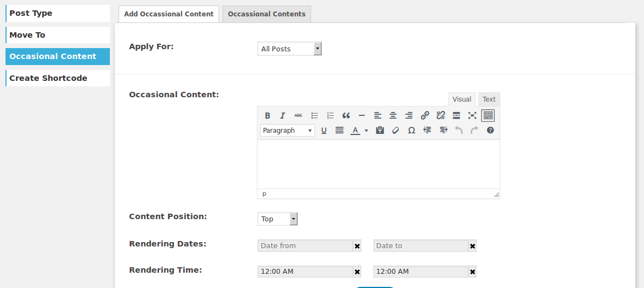Underline the selected text
644x288 pixels.
pos(324,130)
